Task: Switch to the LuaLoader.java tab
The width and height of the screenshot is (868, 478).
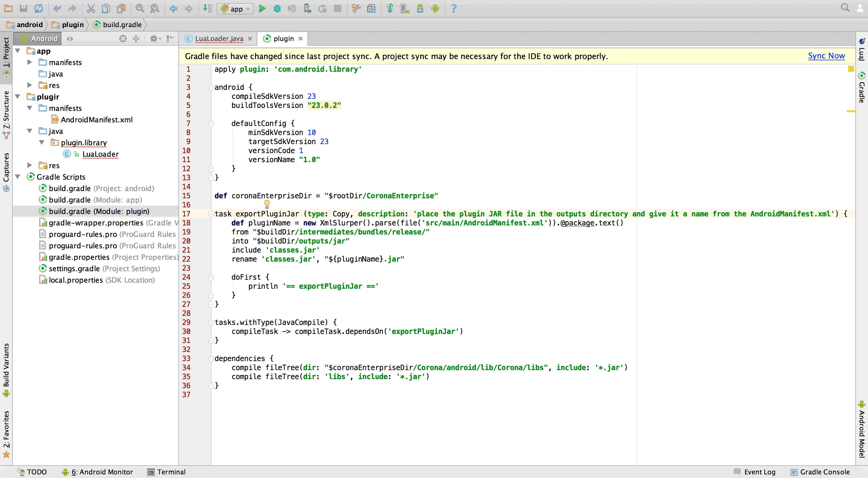Action: (x=219, y=39)
